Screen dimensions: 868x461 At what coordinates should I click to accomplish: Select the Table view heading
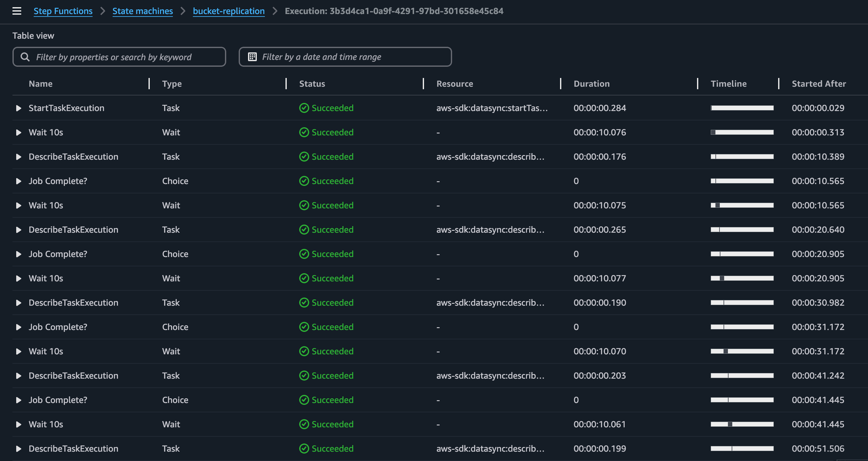(x=33, y=36)
